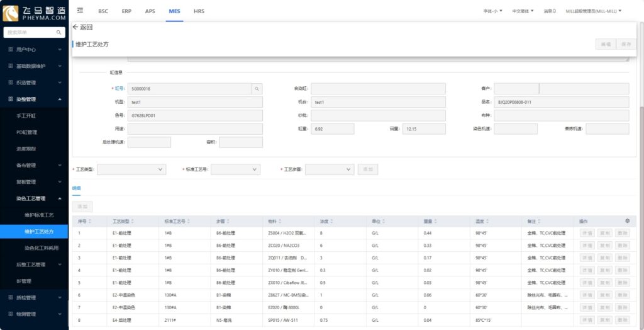Click 详情 button for row 1

coord(587,233)
